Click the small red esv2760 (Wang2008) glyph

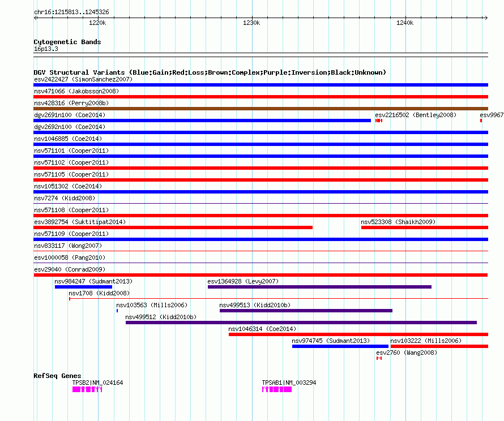tap(379, 358)
